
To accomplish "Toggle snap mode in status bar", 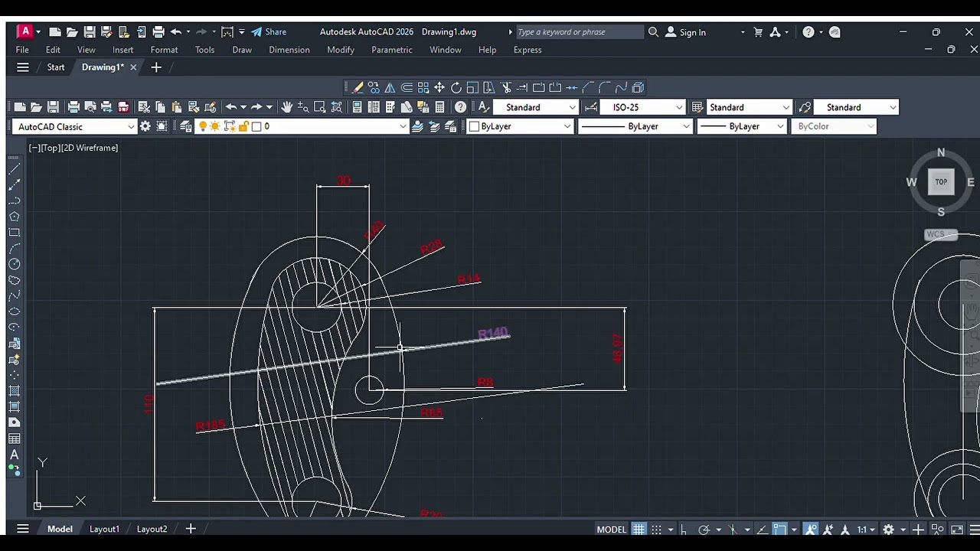I will 656,530.
